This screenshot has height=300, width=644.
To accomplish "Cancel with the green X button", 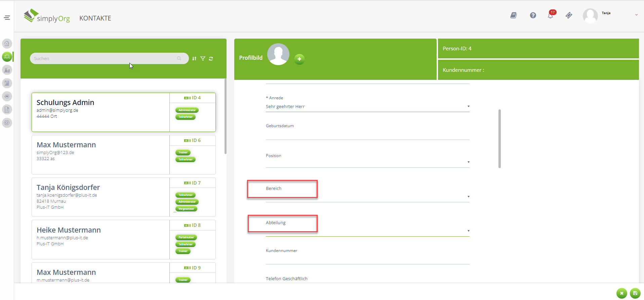I will click(x=621, y=293).
